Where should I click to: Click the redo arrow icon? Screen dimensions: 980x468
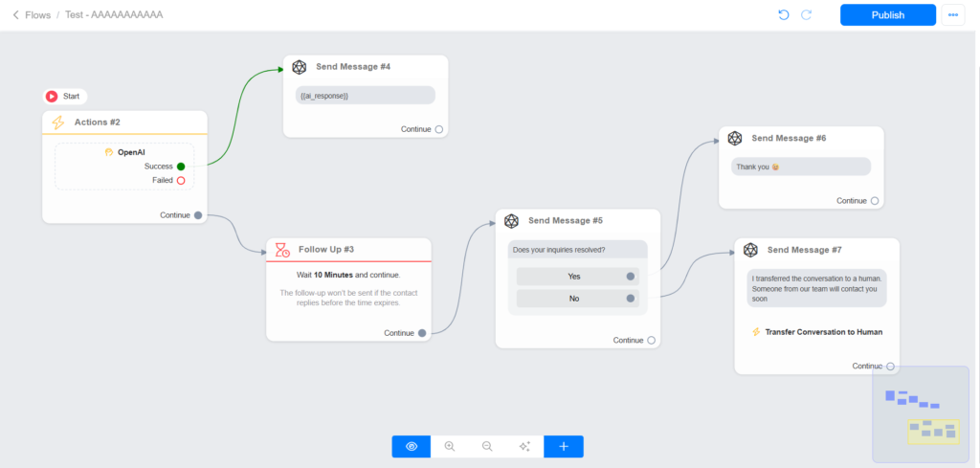pyautogui.click(x=807, y=15)
